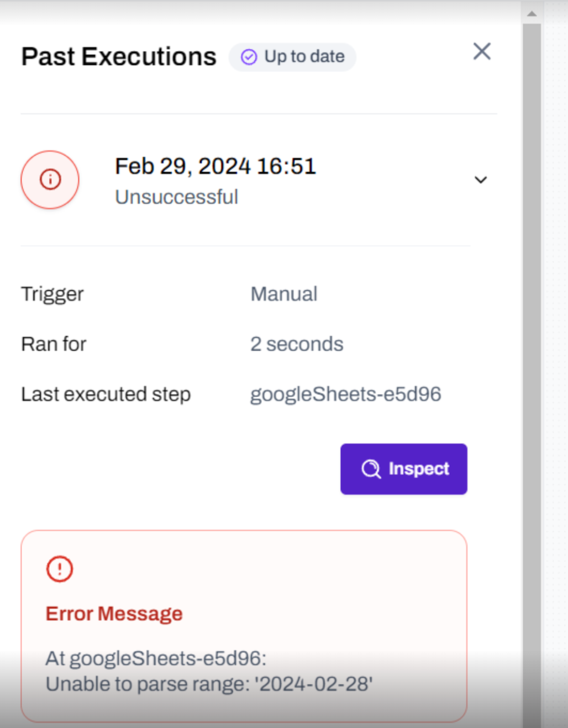The height and width of the screenshot is (728, 568).
Task: Click the exclamation icon above Error Message
Action: click(x=60, y=568)
